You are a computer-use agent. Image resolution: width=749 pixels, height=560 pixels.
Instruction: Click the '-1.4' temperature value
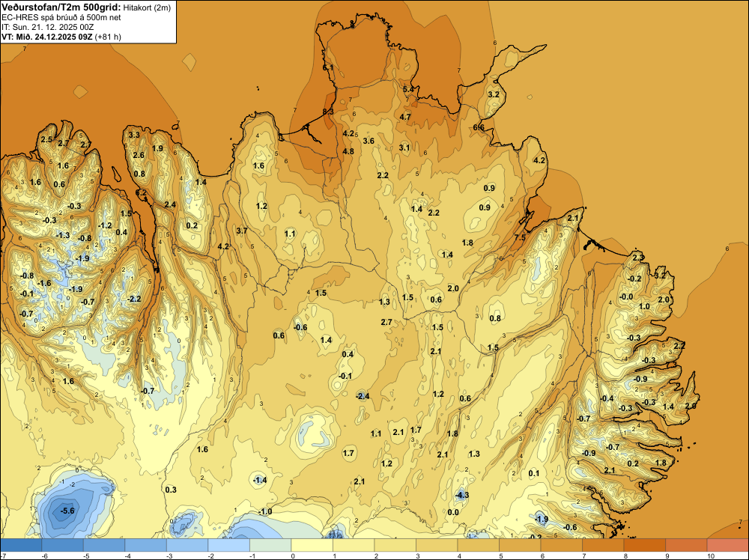tap(260, 481)
